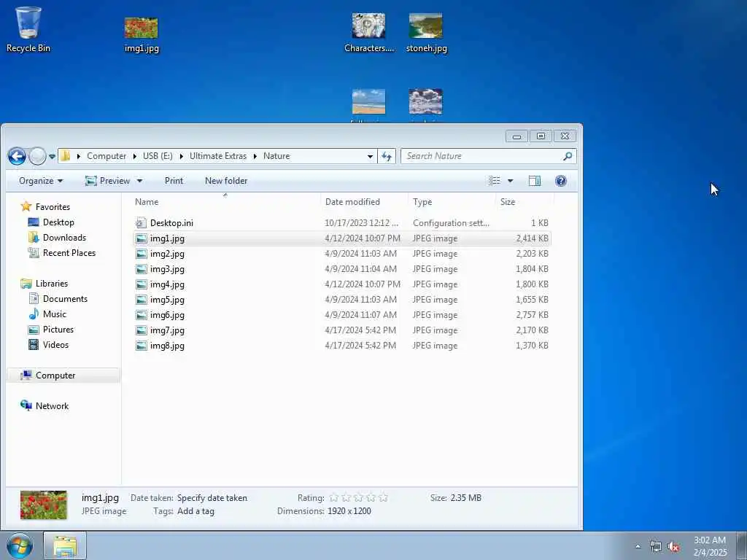
Task: Select img3.jpg in file list
Action: (x=341, y=269)
